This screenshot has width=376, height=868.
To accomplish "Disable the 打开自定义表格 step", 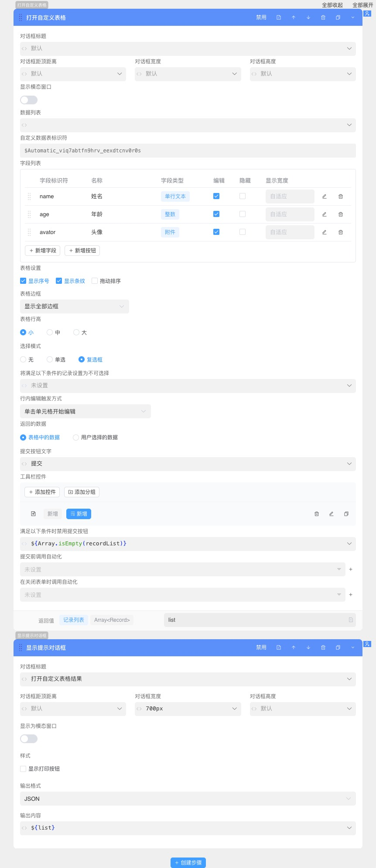I will click(x=261, y=17).
